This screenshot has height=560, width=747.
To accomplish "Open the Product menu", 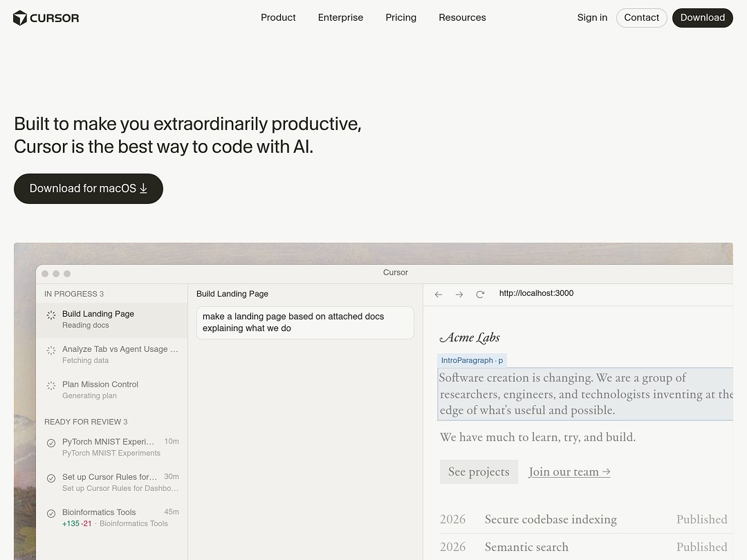I will click(278, 17).
